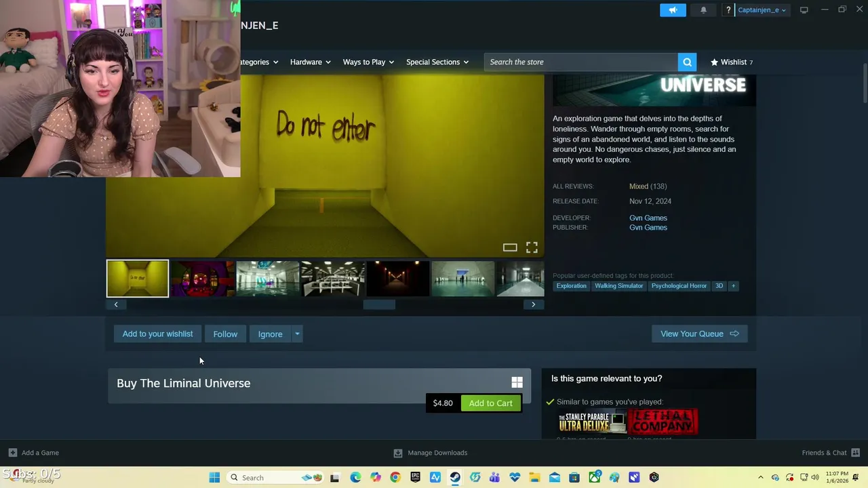Select the Walking Simulator tag
The height and width of the screenshot is (488, 868).
[x=618, y=286]
